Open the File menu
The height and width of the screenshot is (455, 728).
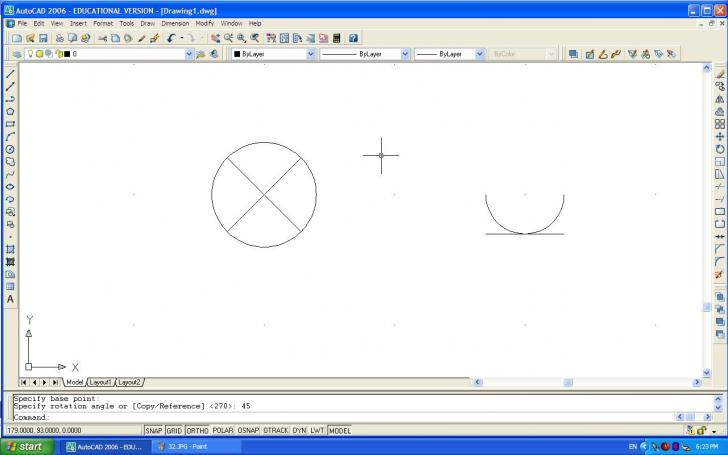[22, 23]
